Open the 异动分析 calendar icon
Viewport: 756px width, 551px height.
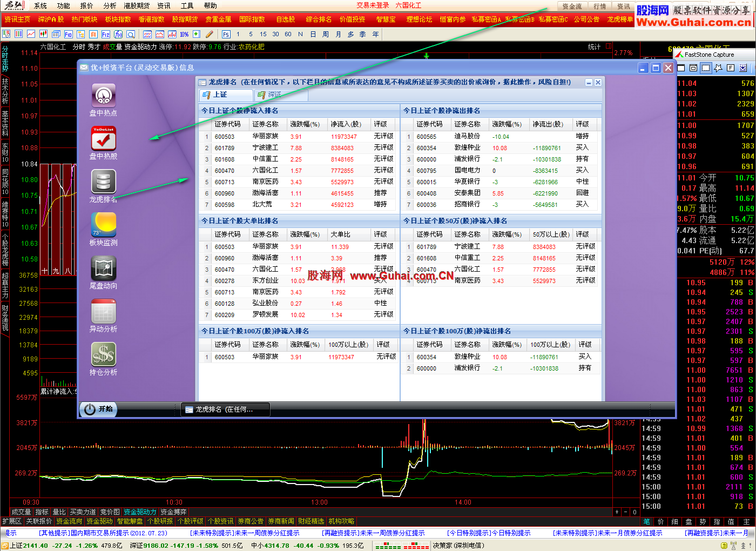[103, 311]
